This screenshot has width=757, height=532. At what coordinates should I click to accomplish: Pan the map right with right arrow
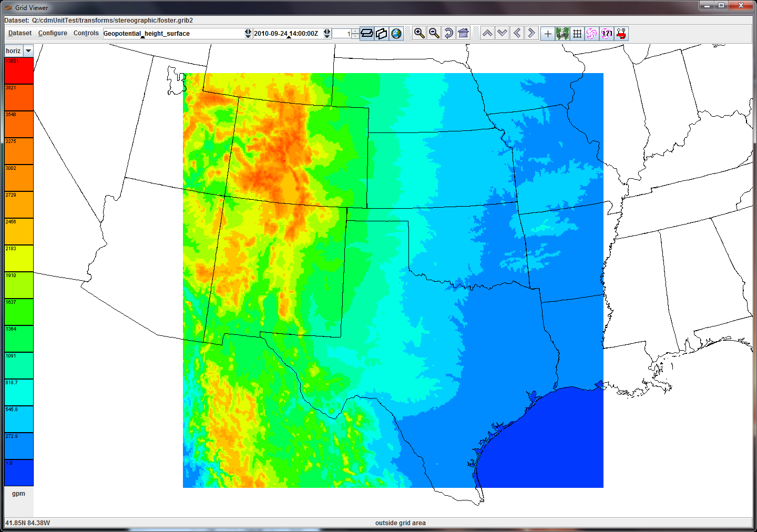(x=531, y=34)
